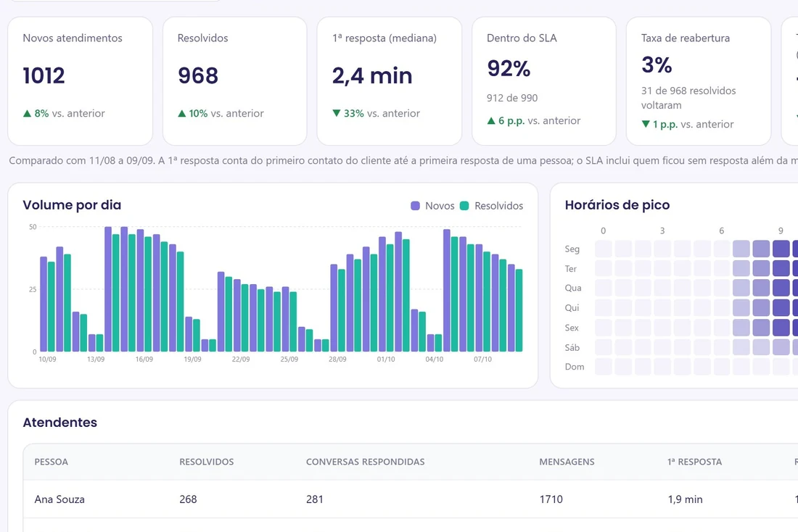
Task: Click the 01/10 x-axis date label
Action: (386, 359)
